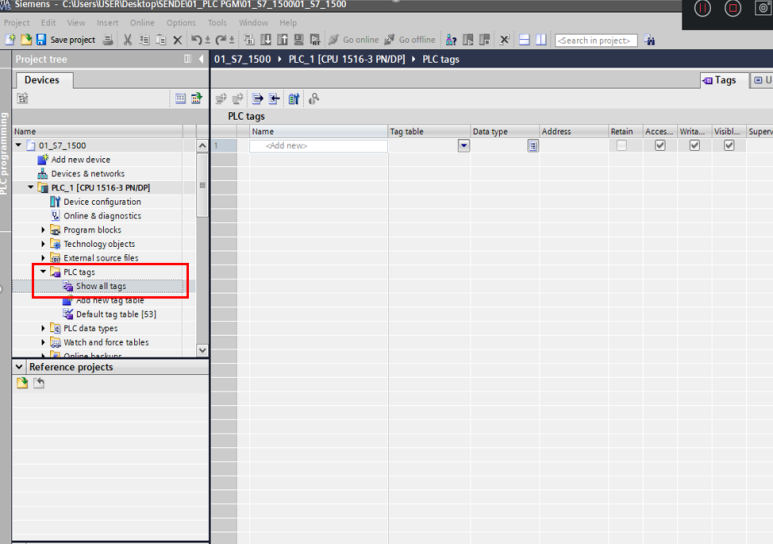Click the Save project button
This screenshot has width=773, height=544.
pos(66,39)
